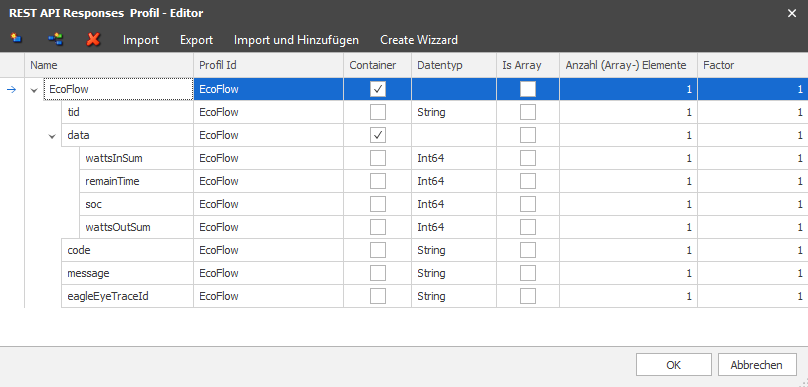
Task: Toggle Is Array checkbox for soc row
Action: coord(528,204)
